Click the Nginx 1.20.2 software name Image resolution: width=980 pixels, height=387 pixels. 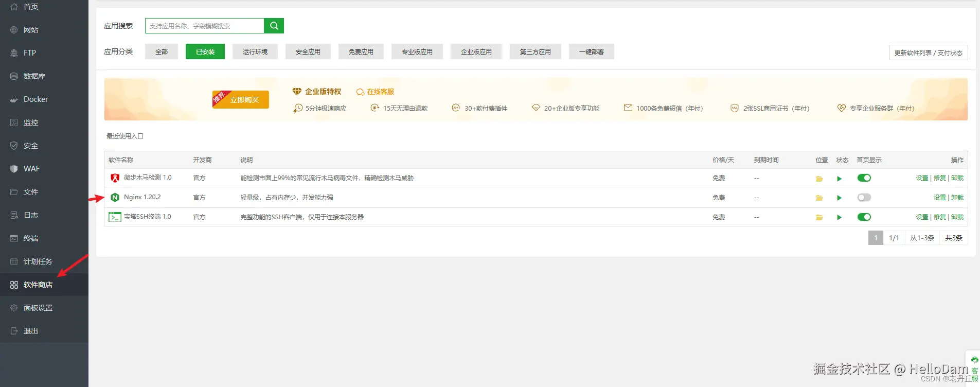coord(142,197)
